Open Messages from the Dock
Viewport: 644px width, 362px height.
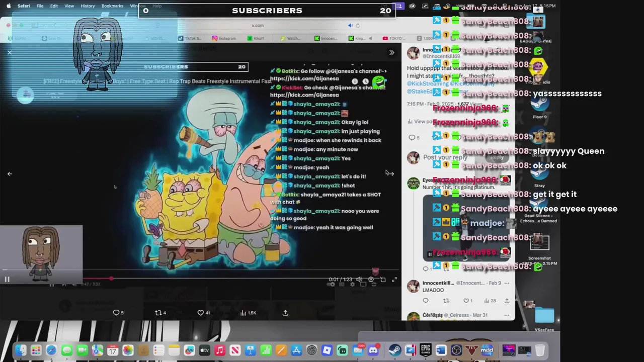[66, 350]
